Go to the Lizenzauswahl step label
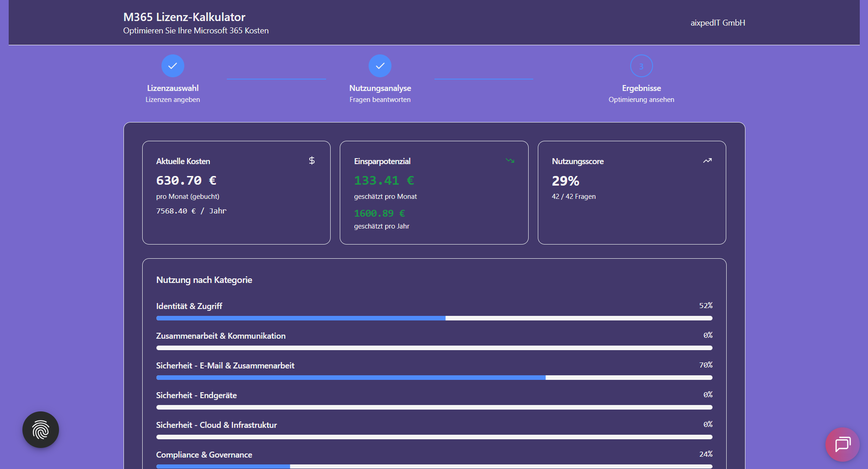Image resolution: width=868 pixels, height=469 pixels. (173, 88)
